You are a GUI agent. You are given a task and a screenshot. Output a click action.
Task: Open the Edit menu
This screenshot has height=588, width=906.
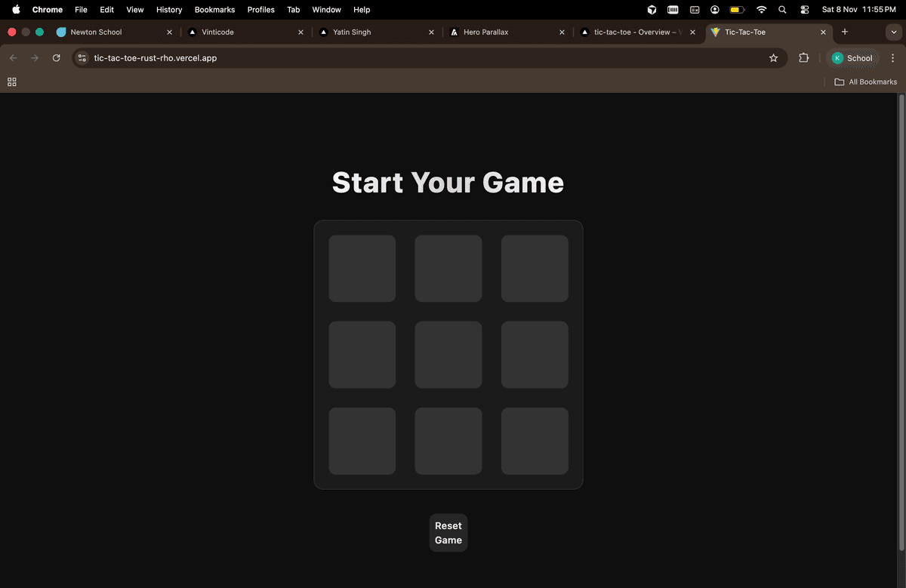(106, 10)
